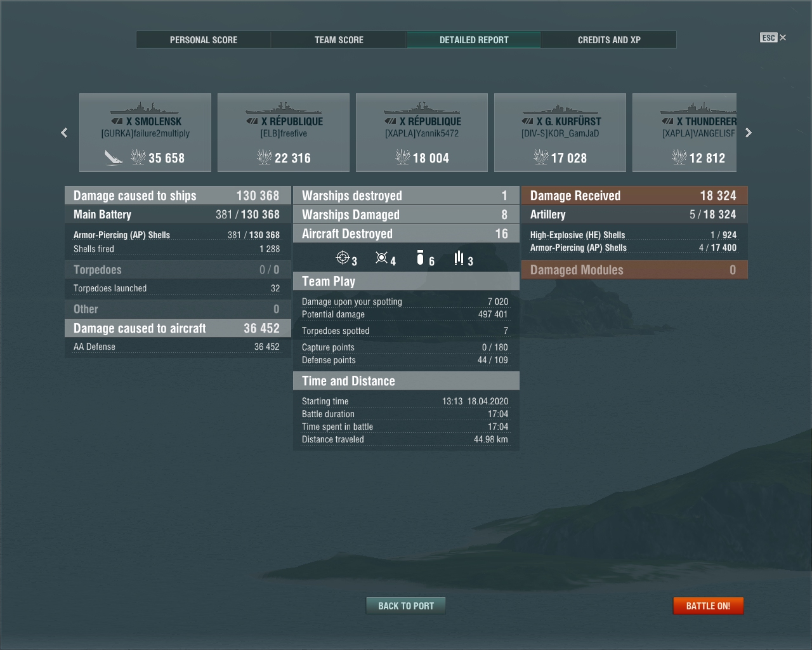Screen dimensions: 812x650
Task: Click the torpedo bomber icon showing 3
Action: [459, 258]
